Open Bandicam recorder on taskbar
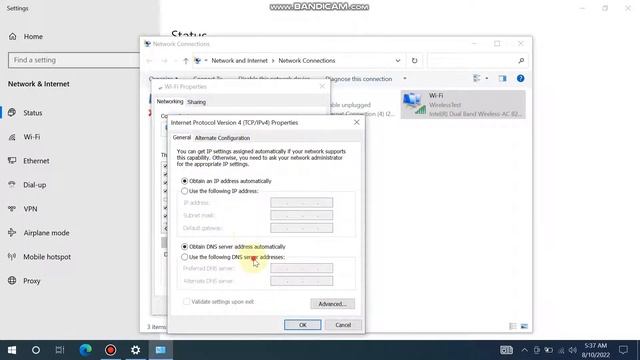 click(110, 350)
